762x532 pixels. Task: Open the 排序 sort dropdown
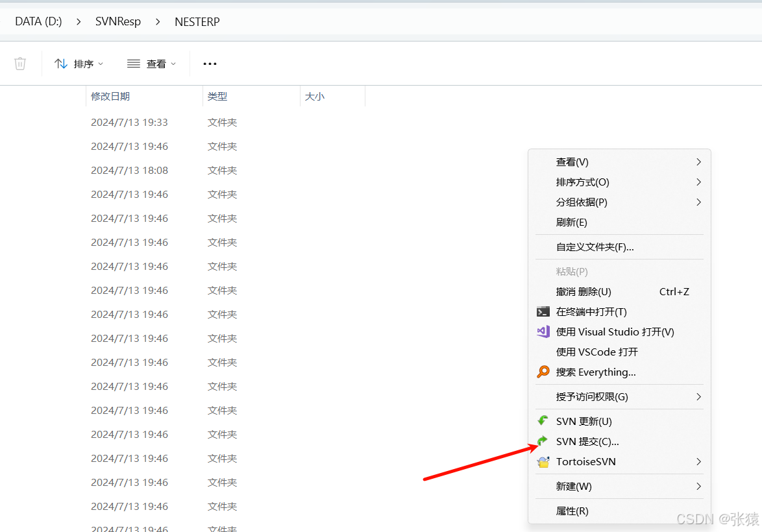click(79, 64)
